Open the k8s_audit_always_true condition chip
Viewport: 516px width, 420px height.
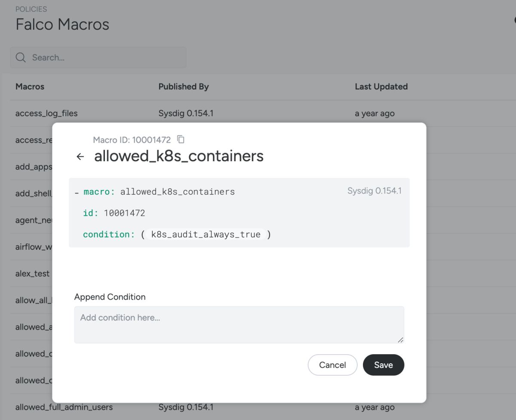(206, 234)
